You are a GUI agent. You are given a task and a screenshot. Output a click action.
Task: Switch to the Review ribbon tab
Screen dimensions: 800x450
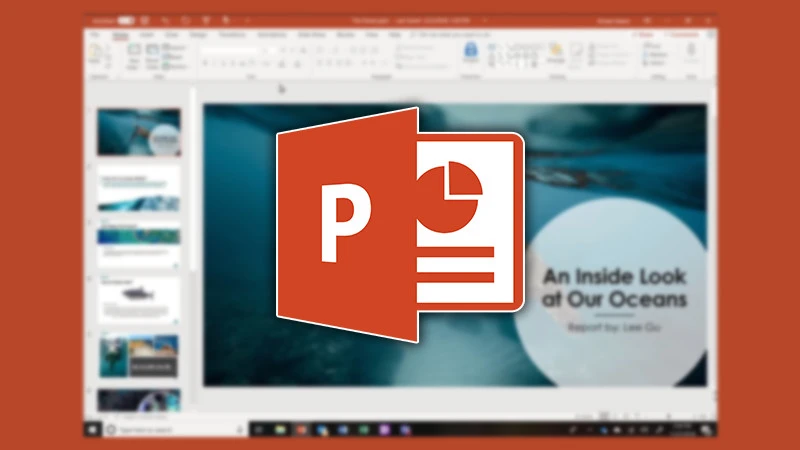coord(345,35)
